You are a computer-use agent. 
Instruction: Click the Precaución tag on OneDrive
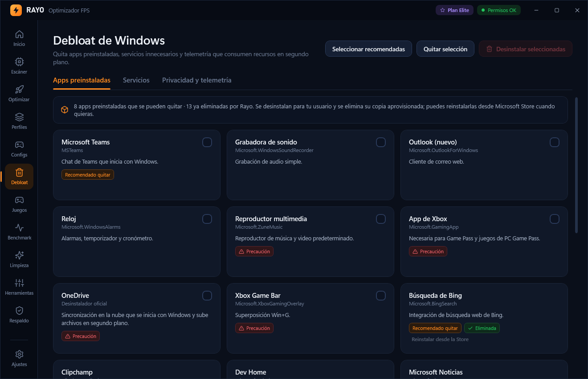81,336
